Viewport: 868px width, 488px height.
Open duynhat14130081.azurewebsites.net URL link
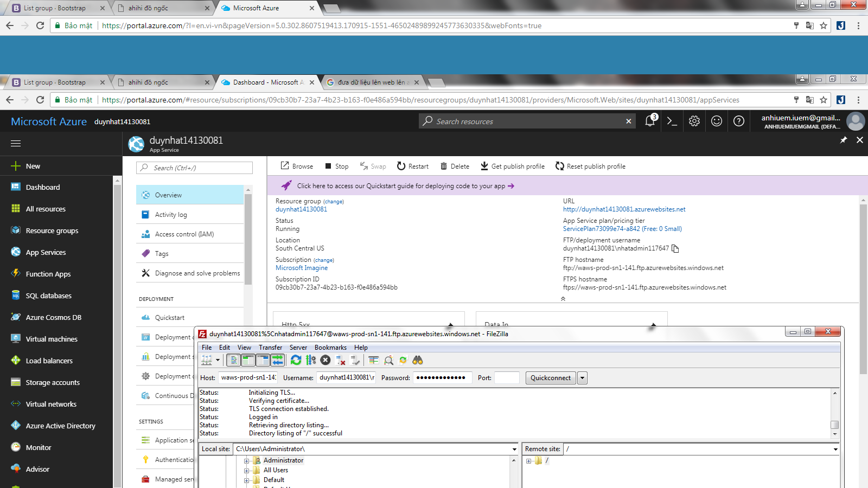(x=624, y=209)
